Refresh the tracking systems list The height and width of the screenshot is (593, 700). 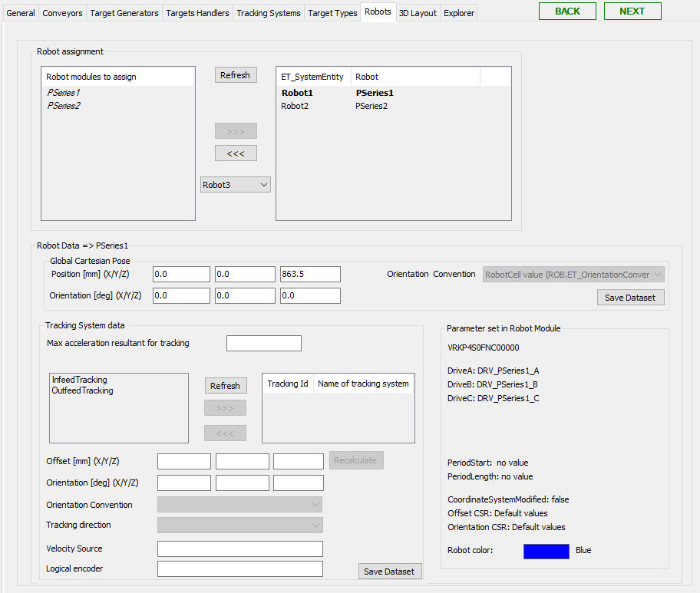tap(225, 386)
